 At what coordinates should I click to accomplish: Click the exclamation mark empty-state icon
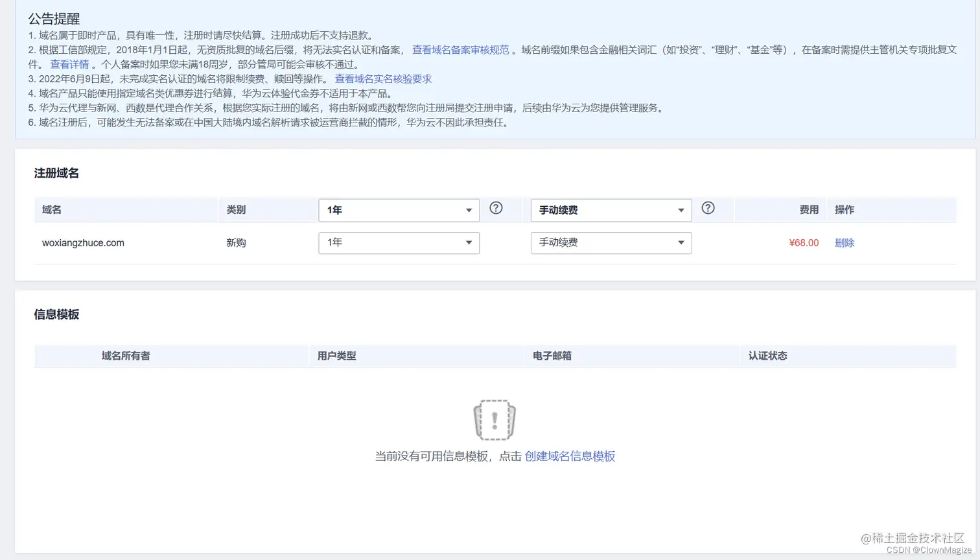click(494, 419)
